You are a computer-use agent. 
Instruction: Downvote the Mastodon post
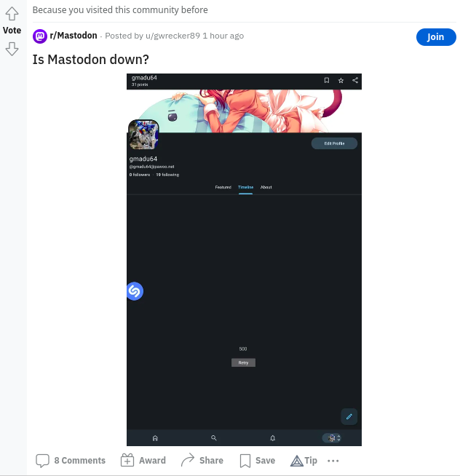12,49
